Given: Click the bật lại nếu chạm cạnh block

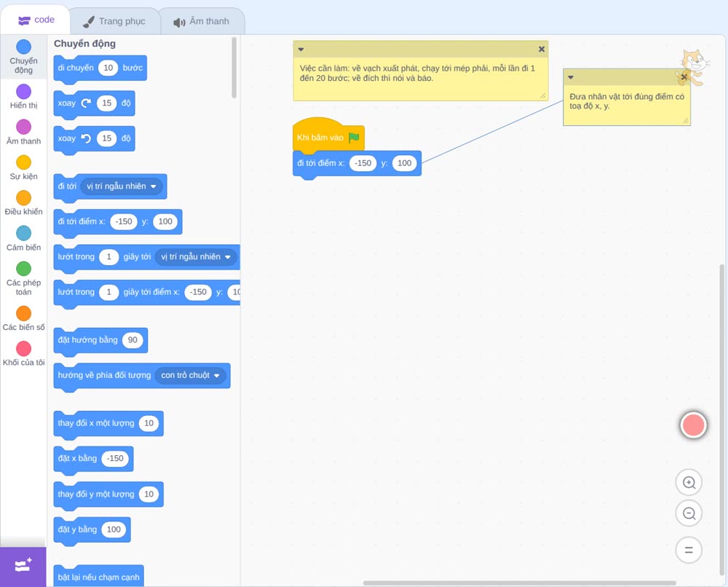Looking at the screenshot, I should (98, 577).
